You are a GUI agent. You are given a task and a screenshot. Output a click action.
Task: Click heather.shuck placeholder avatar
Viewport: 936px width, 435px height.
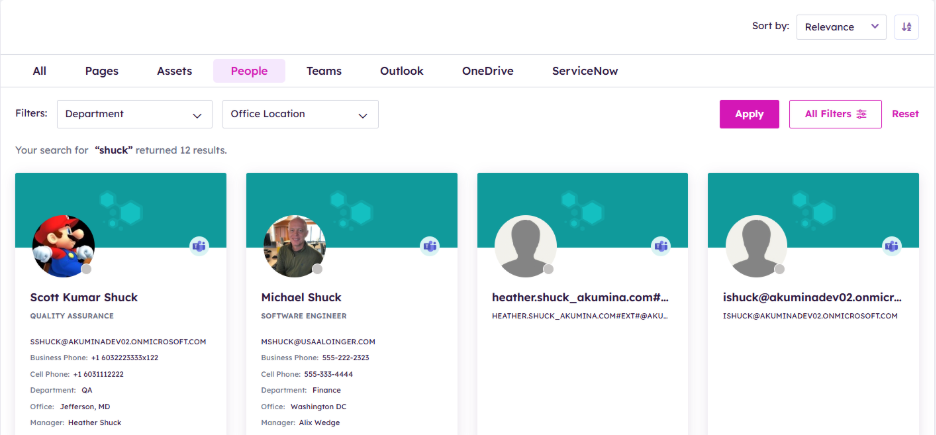(x=525, y=246)
